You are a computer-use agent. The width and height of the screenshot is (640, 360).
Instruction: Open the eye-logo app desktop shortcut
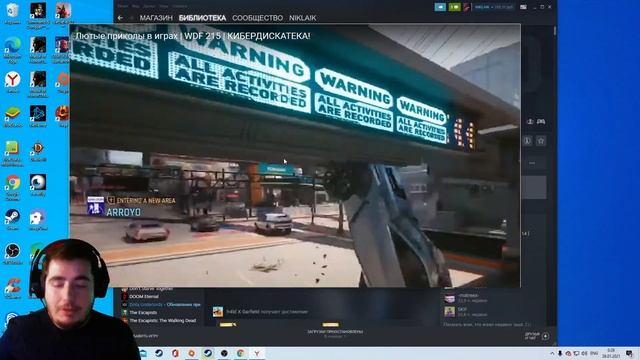tap(37, 185)
